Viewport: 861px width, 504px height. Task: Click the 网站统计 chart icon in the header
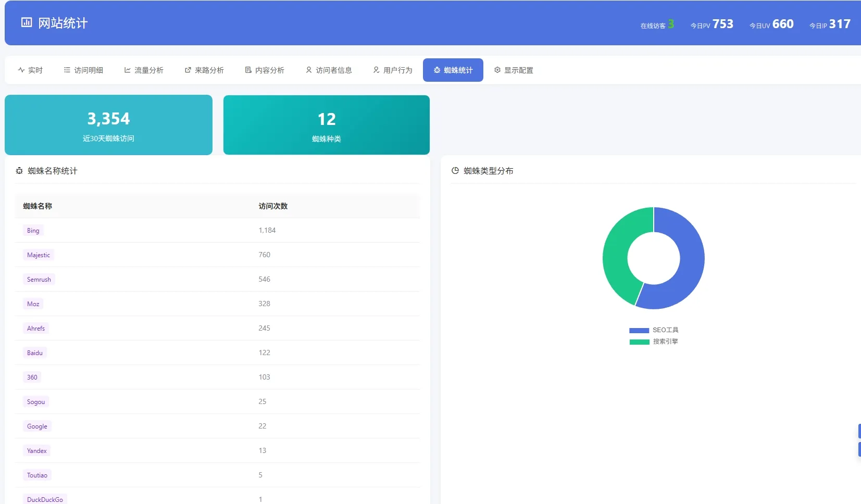pyautogui.click(x=26, y=22)
